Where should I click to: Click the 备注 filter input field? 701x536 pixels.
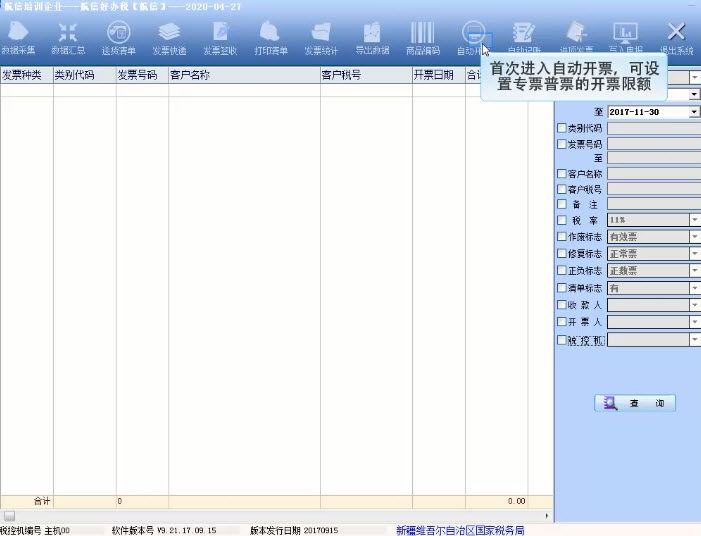[654, 204]
